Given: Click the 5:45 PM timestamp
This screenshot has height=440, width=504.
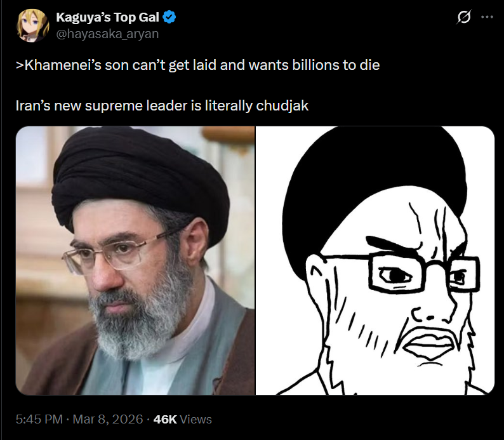Looking at the screenshot, I should pyautogui.click(x=39, y=419).
